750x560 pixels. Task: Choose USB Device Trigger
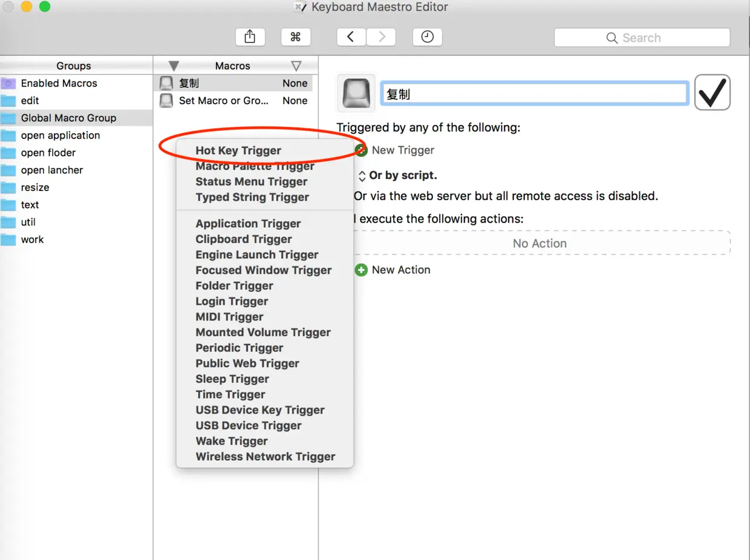pyautogui.click(x=265, y=426)
